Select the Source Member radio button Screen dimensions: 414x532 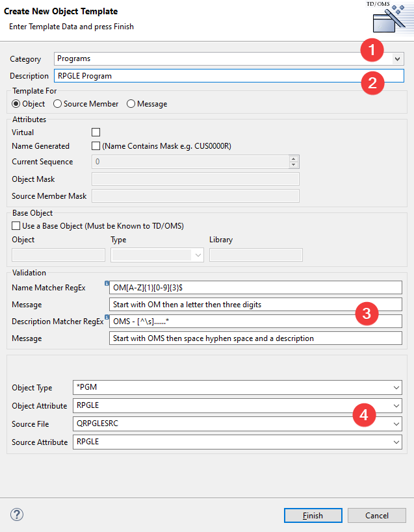(58, 104)
